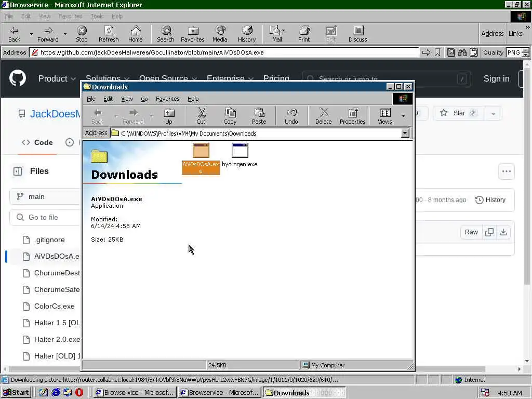
Task: Copy the selected file in Downloads
Action: 230,116
